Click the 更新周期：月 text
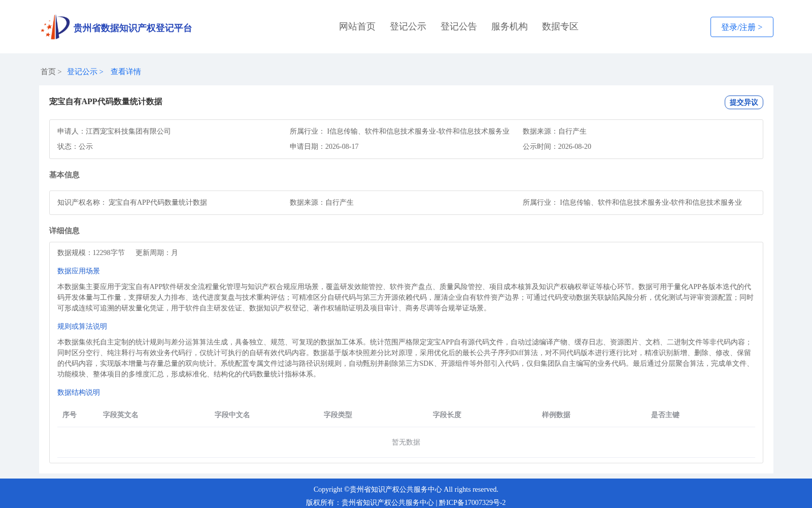 click(157, 252)
